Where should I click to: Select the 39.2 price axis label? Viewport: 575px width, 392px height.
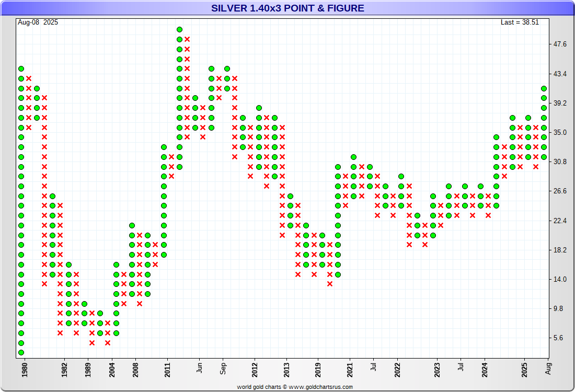pos(560,103)
